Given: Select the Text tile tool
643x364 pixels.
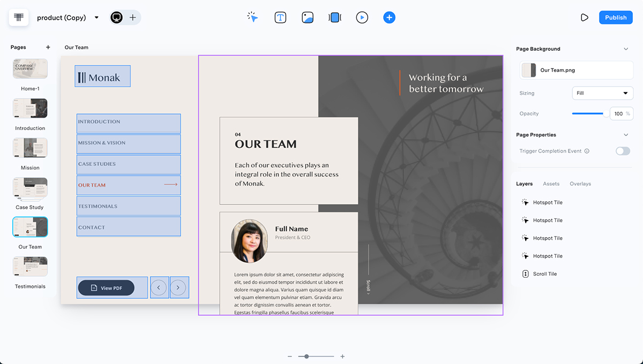Looking at the screenshot, I should 280,17.
